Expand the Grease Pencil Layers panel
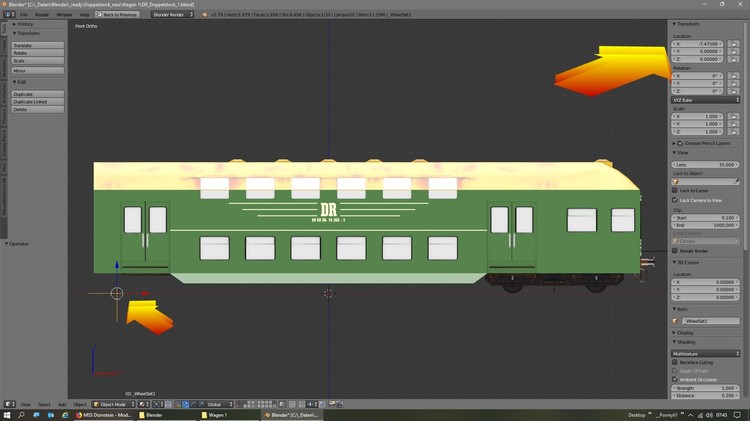750x421 pixels. (674, 144)
